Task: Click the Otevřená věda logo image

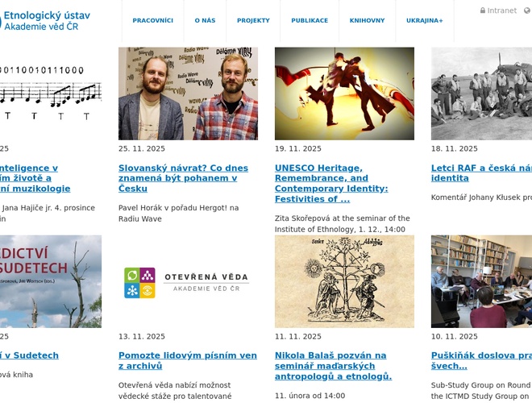Action: (x=188, y=281)
